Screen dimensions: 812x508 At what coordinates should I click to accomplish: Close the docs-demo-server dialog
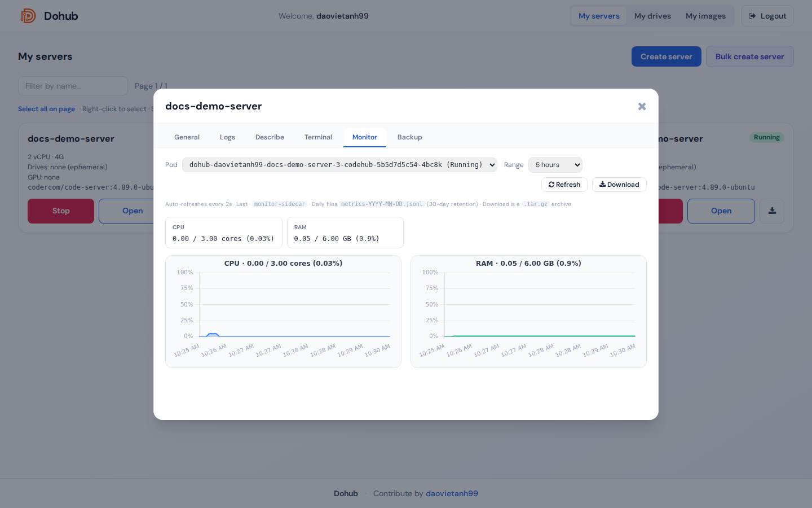point(642,106)
